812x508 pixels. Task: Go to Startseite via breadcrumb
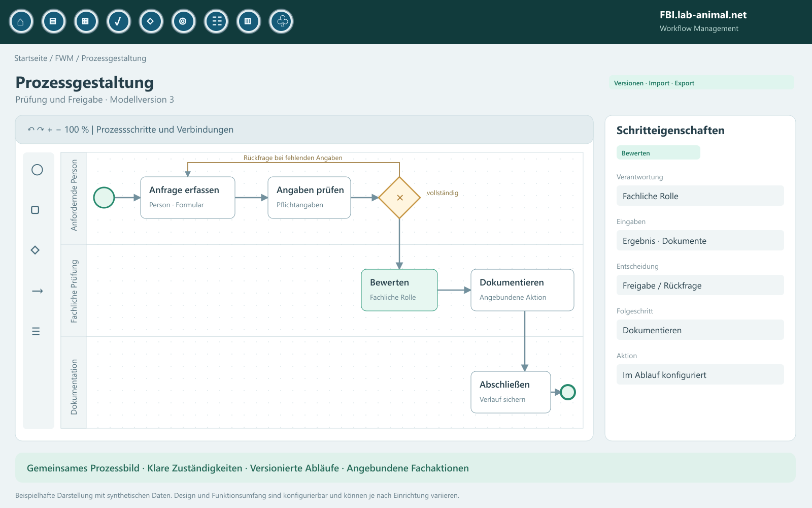[30, 58]
